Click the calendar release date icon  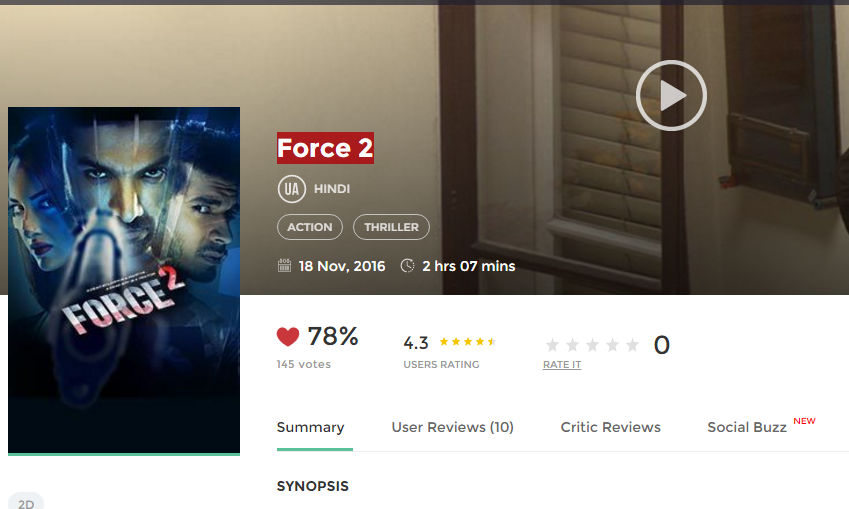pos(284,266)
